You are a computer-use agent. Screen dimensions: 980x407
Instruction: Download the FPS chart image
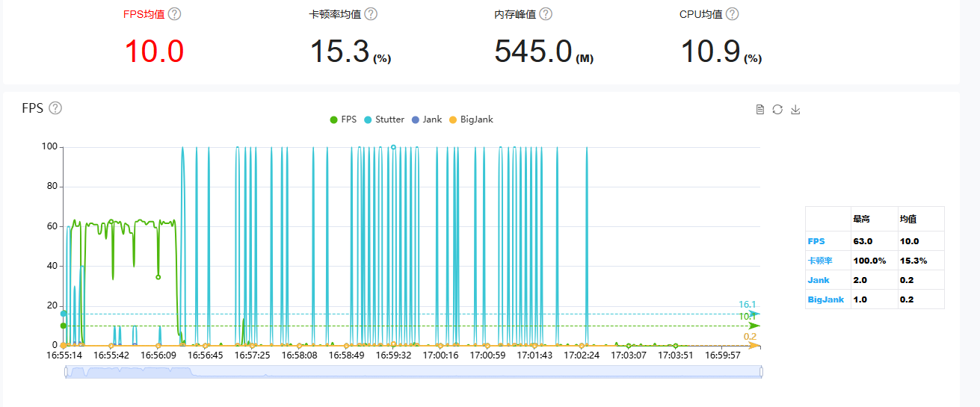[795, 110]
